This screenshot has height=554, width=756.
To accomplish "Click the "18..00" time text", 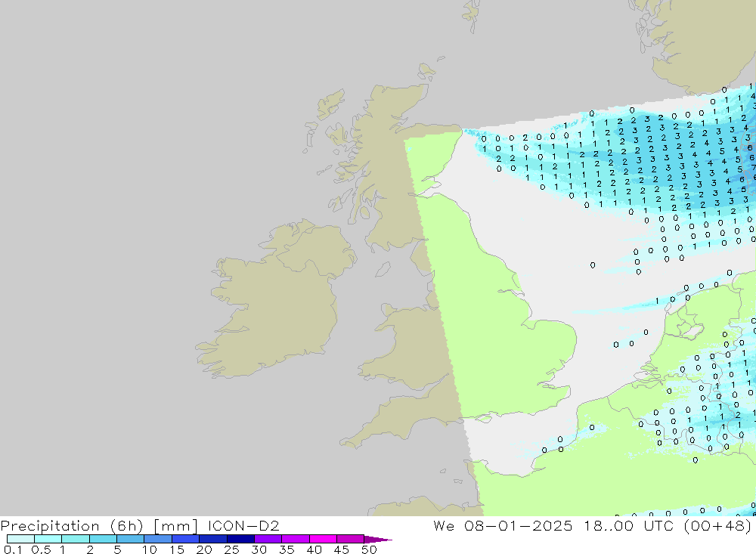I will pos(609,525).
